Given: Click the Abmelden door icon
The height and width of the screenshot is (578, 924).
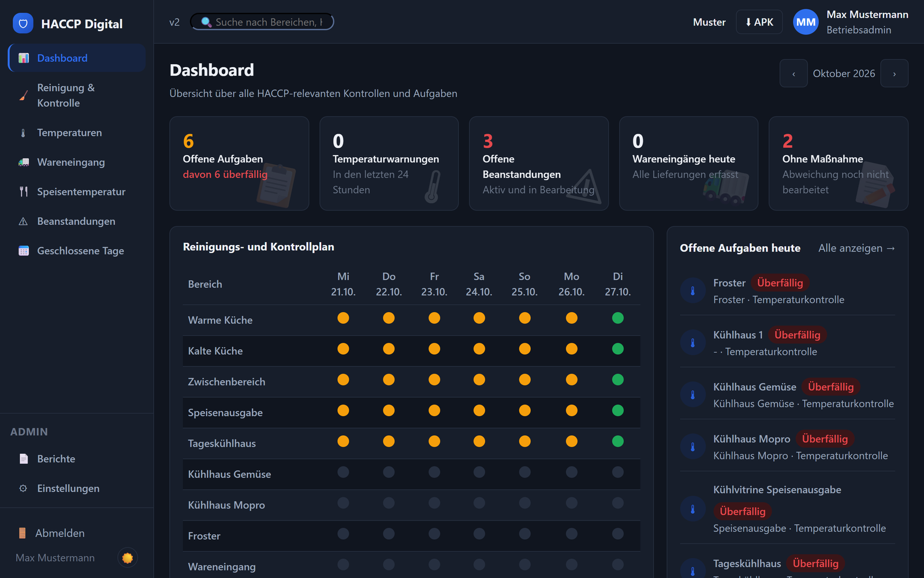Looking at the screenshot, I should (22, 533).
